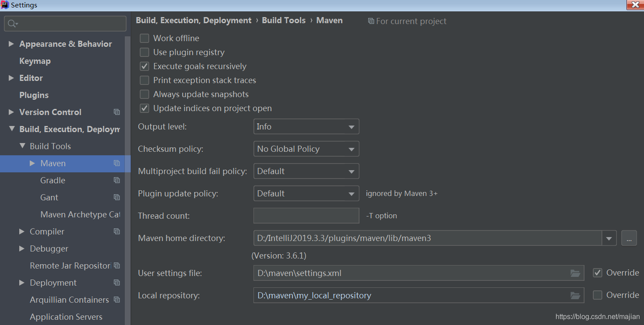Screen dimensions: 644x325
Task: Enable Work offline checkbox
Action: point(144,38)
